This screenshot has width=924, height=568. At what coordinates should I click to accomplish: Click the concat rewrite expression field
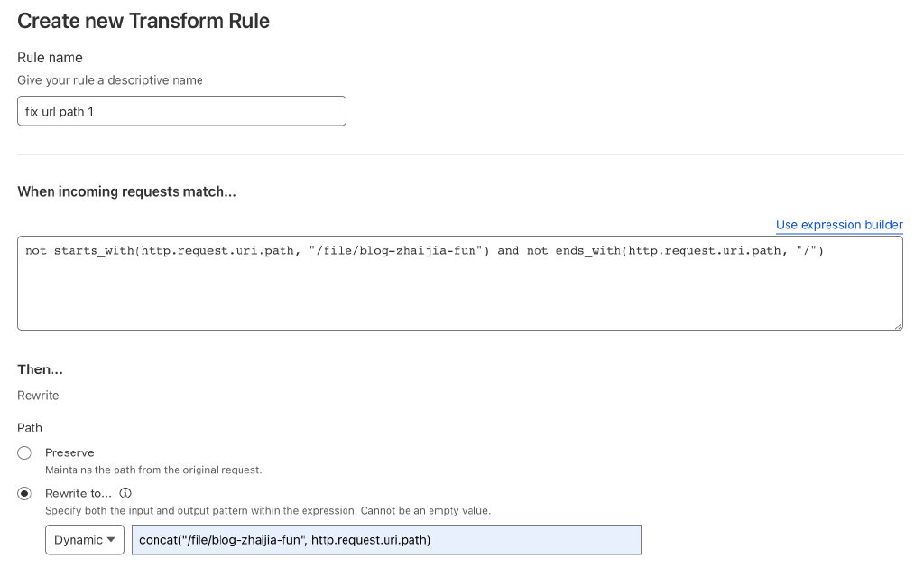tap(386, 540)
